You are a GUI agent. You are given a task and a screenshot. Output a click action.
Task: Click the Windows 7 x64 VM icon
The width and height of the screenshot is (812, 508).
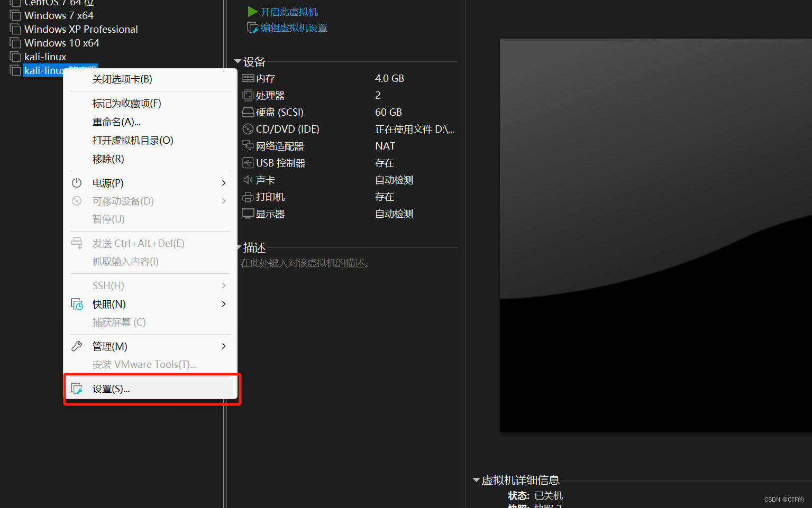[15, 15]
